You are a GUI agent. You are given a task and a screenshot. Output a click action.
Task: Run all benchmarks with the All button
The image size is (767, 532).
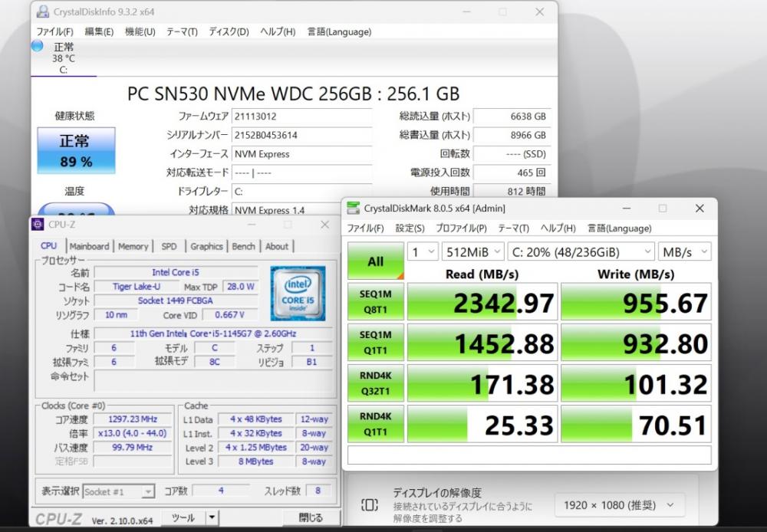(376, 261)
